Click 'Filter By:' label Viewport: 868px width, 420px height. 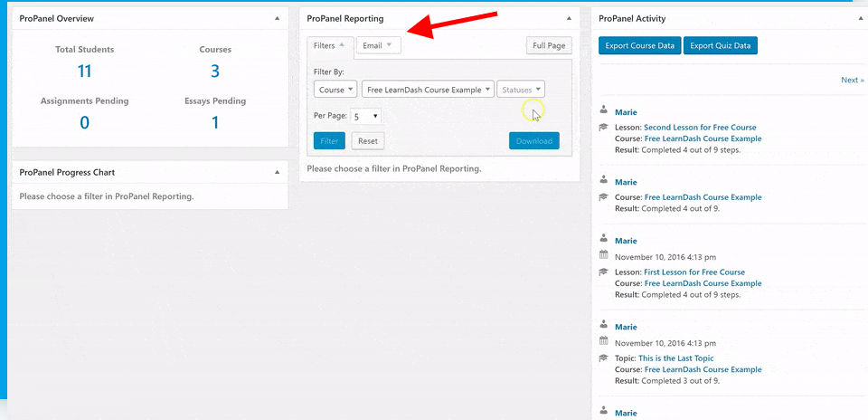point(329,72)
